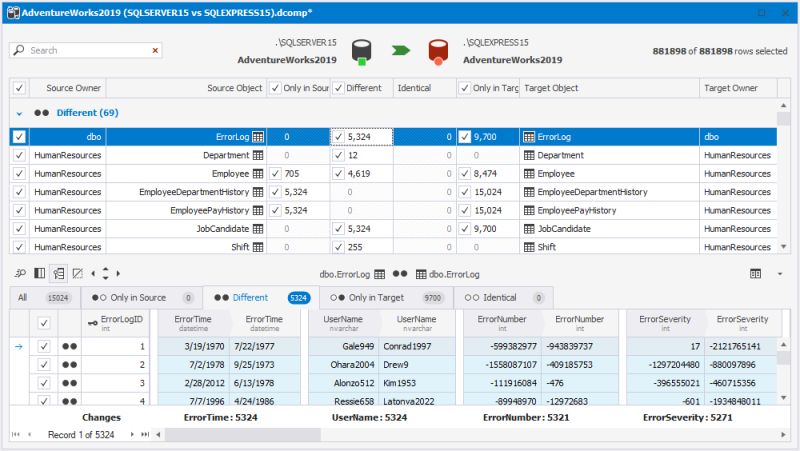Click the source ErrorTime column header
The image size is (800, 451).
[193, 322]
